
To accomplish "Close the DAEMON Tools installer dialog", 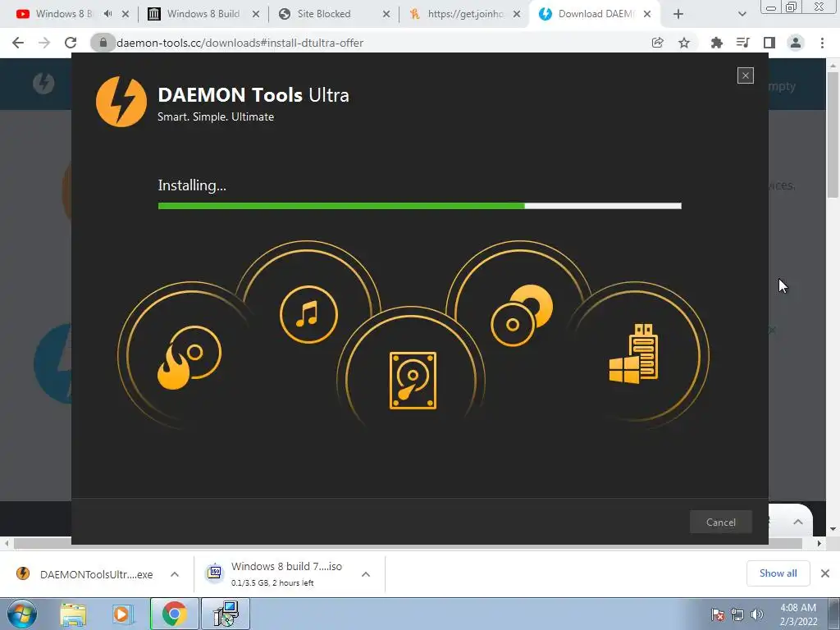I will 745,75.
